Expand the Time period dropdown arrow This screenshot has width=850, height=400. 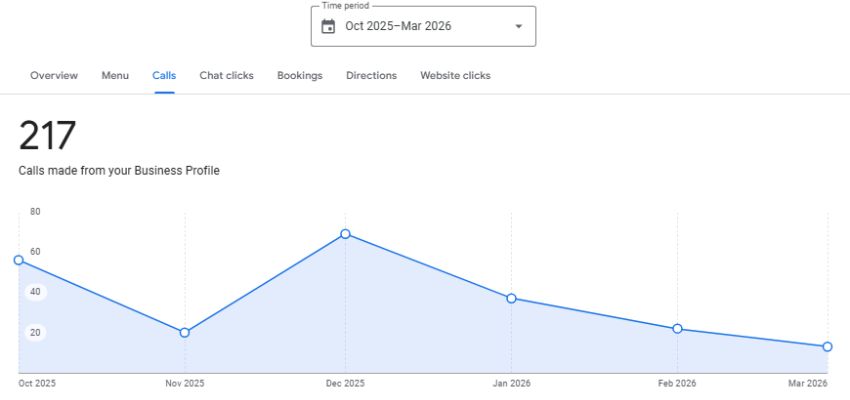pos(518,26)
